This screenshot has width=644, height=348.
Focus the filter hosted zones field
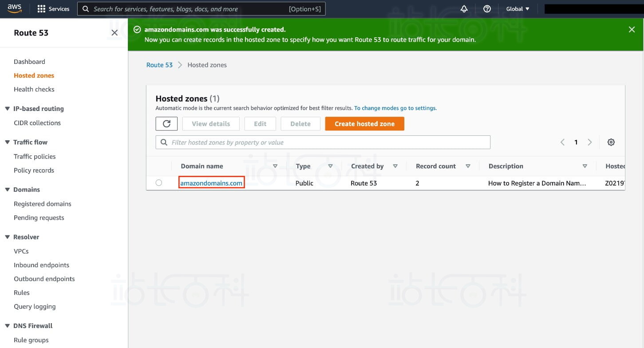pos(323,142)
